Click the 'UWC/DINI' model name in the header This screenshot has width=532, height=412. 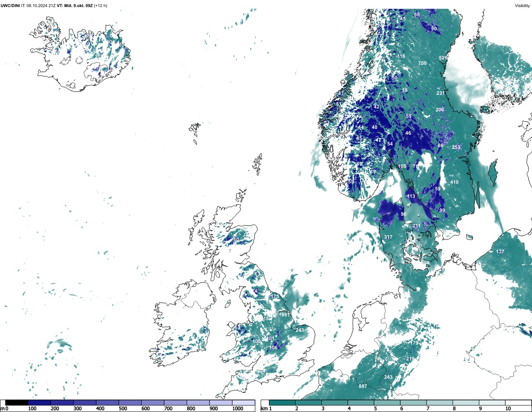(10, 6)
